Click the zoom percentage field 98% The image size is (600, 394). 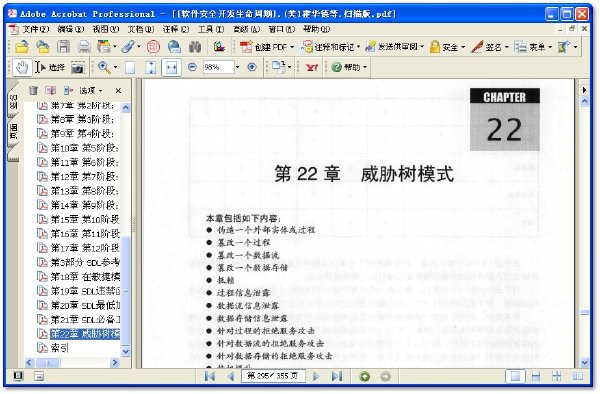pos(218,67)
